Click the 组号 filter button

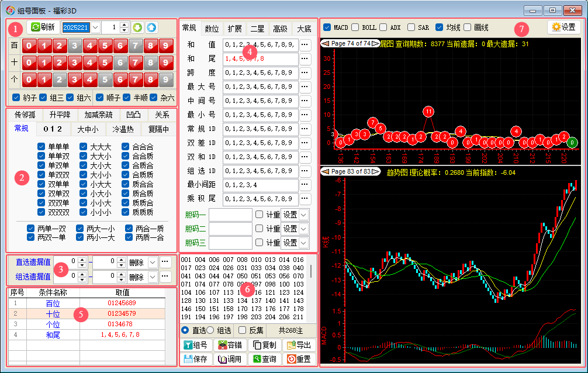195,346
